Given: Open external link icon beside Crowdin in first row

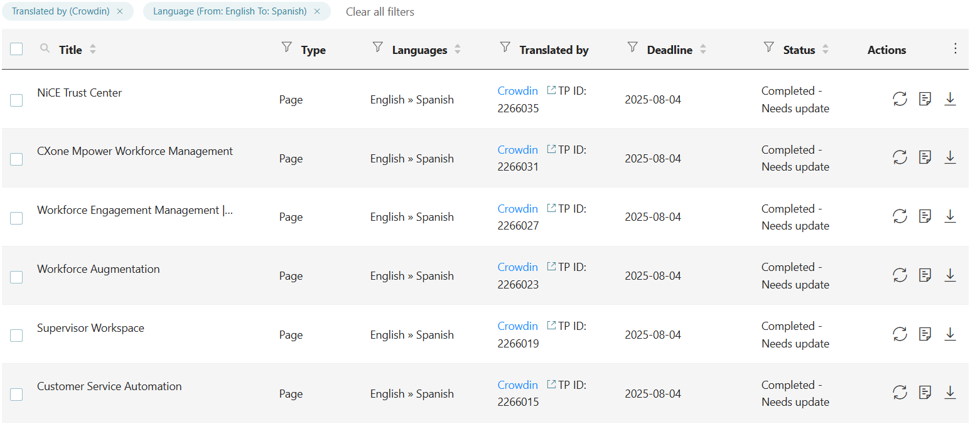Looking at the screenshot, I should [x=551, y=91].
